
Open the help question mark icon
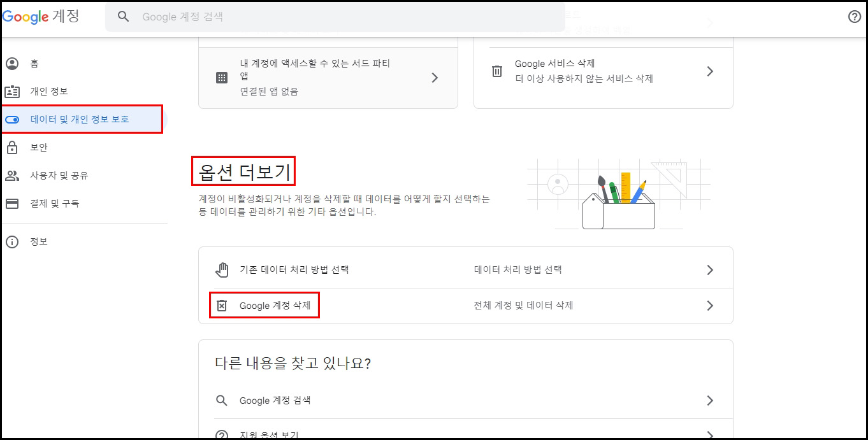point(855,17)
